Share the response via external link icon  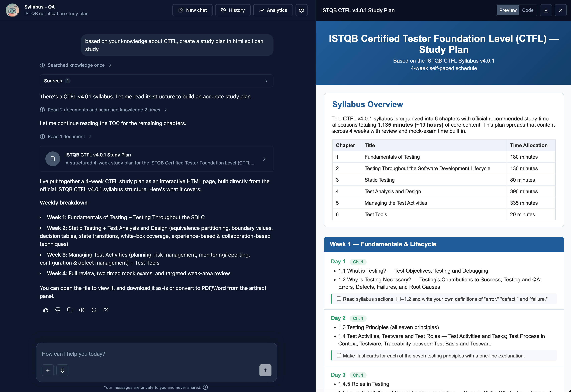tap(106, 310)
